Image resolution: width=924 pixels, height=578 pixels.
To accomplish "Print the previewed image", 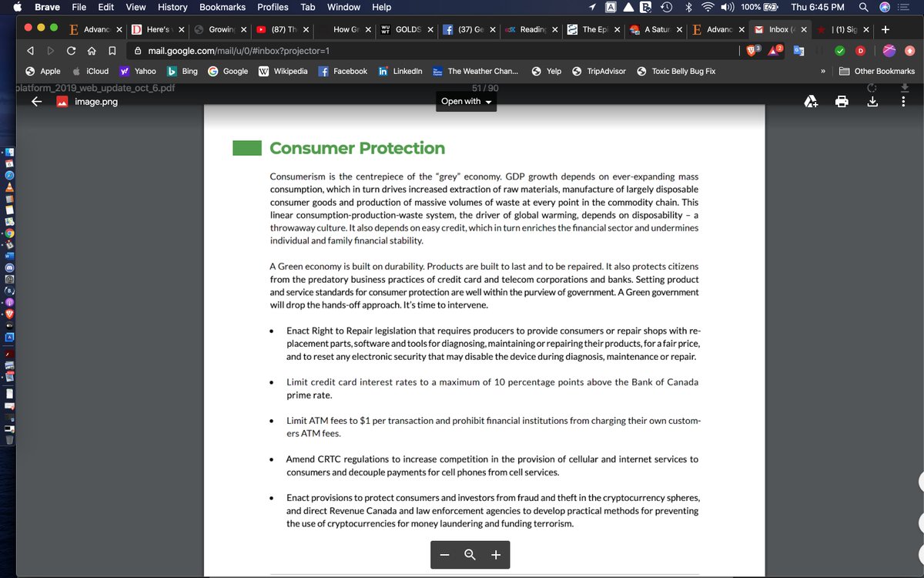I will [842, 101].
